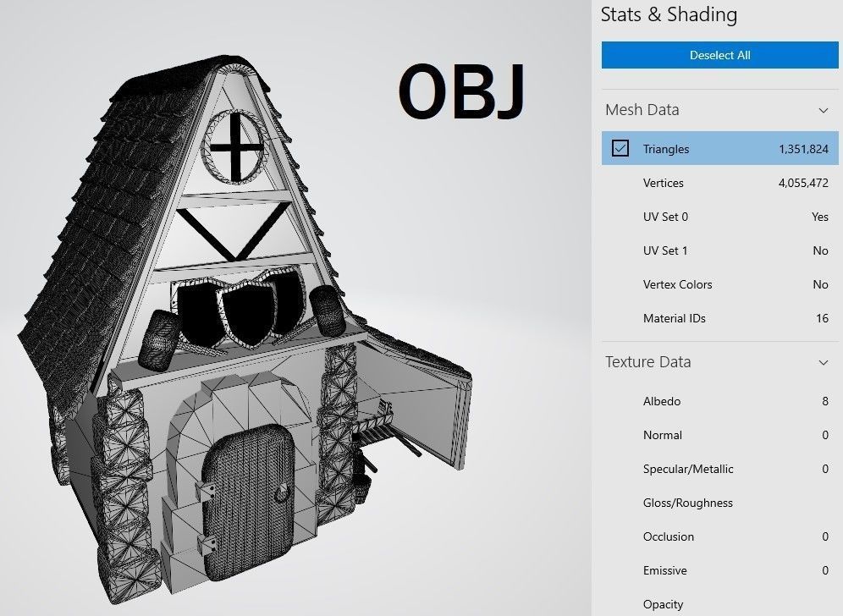Click the Deselect All button
Screen dimensions: 843x616
[720, 55]
